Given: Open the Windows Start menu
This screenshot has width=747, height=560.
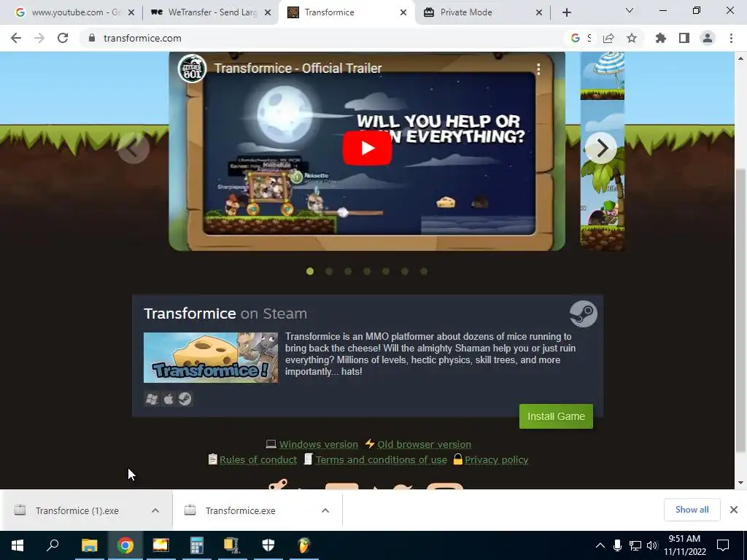Looking at the screenshot, I should [18, 545].
